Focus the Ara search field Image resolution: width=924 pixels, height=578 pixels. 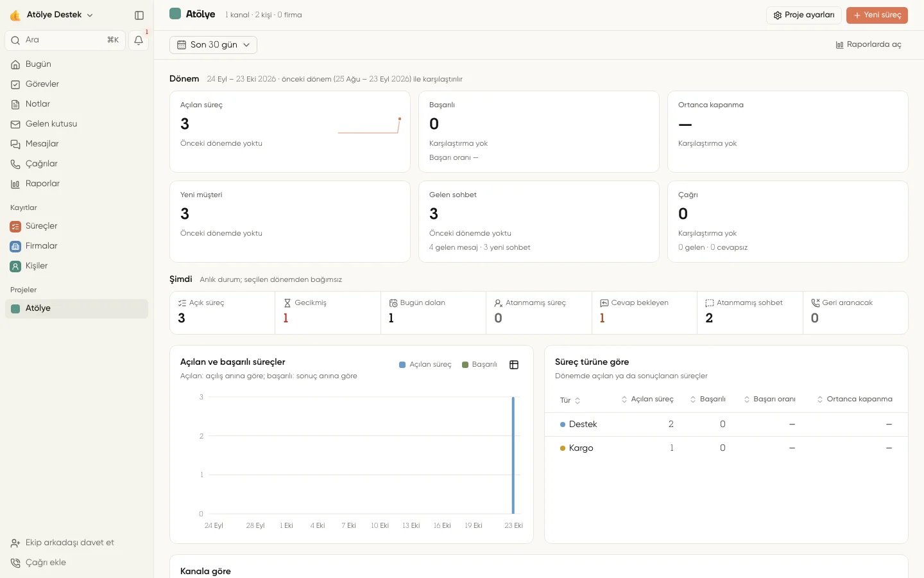65,40
